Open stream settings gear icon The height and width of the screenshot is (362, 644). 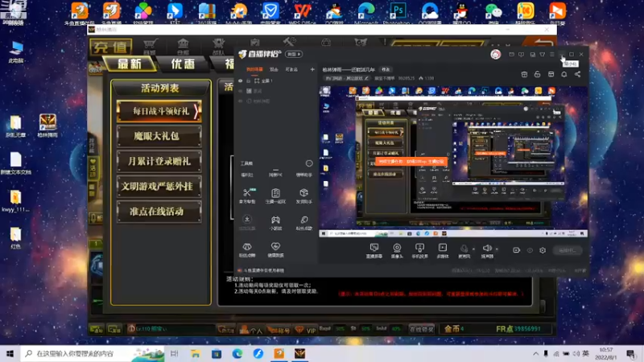[543, 250]
